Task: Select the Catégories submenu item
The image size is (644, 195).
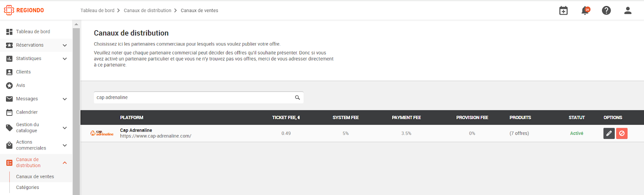Action: coord(27,187)
